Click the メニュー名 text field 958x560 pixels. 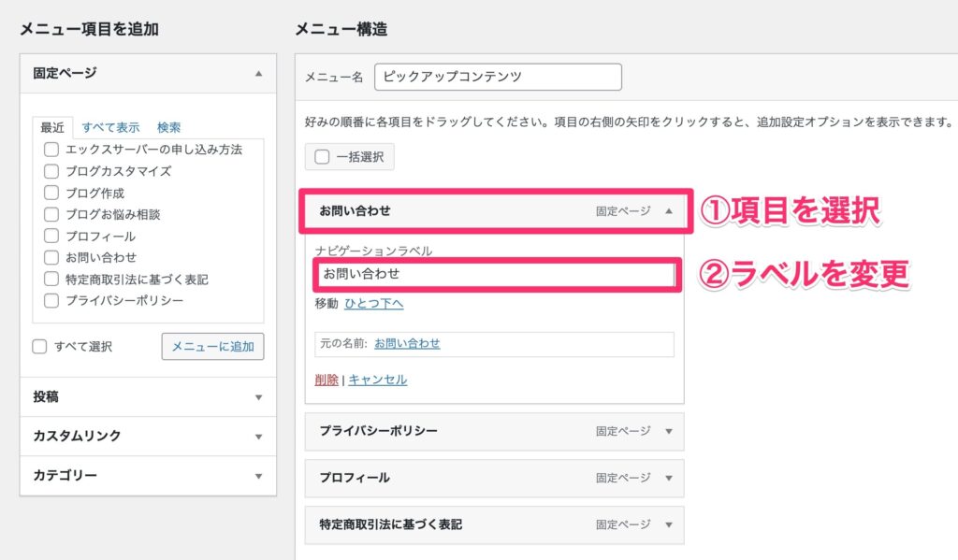click(x=498, y=77)
